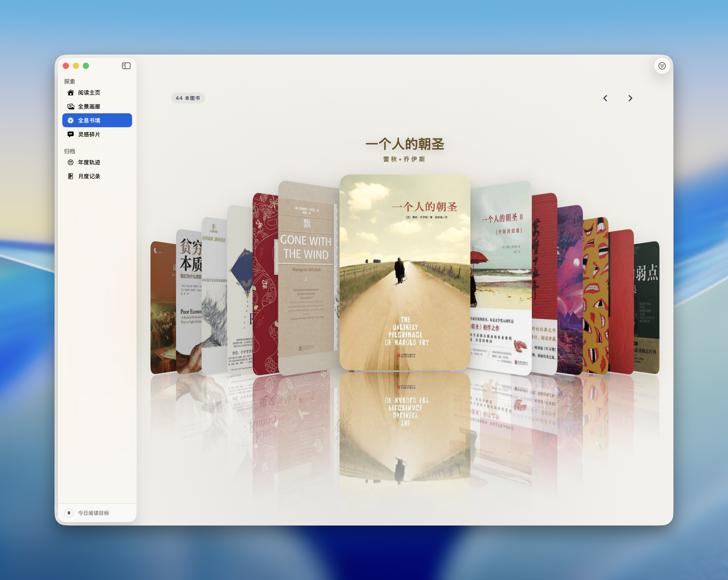Select the center 一个人的朝圣 book cover
Viewport: 728px width, 580px height.
405,272
